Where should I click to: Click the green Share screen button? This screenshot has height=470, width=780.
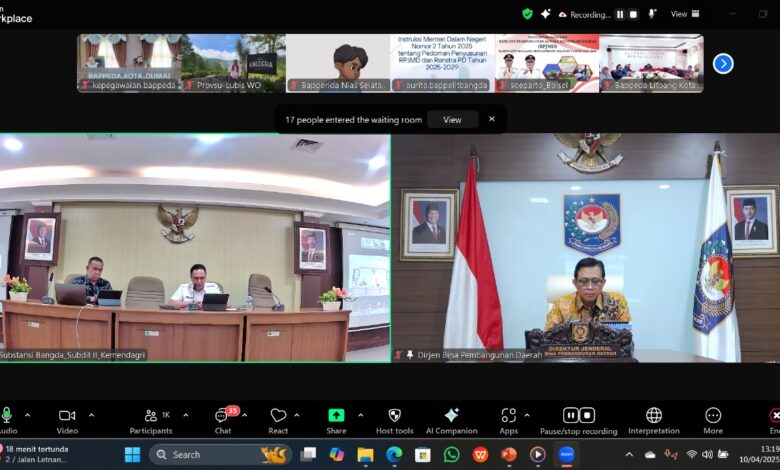[x=336, y=416]
